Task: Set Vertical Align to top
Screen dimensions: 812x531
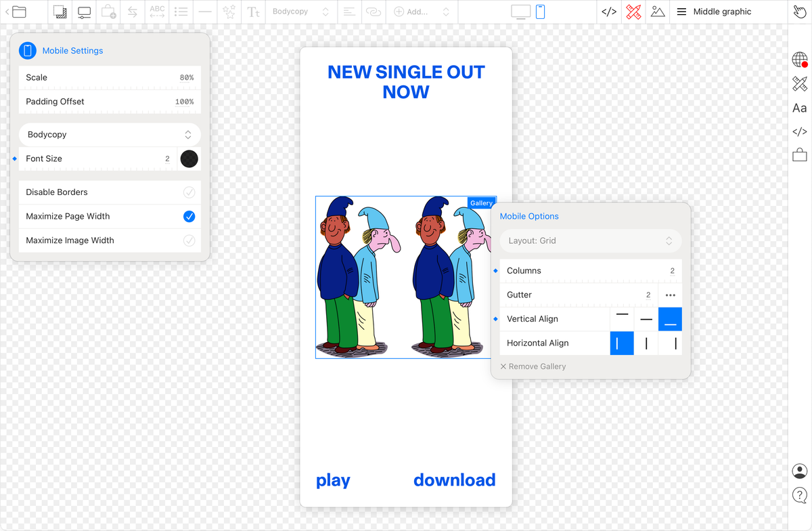Action: point(621,319)
